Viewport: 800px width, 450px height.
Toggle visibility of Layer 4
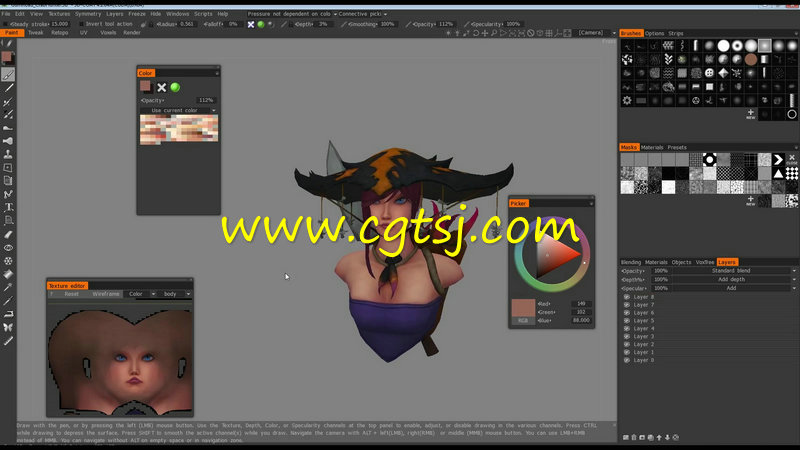(x=627, y=329)
